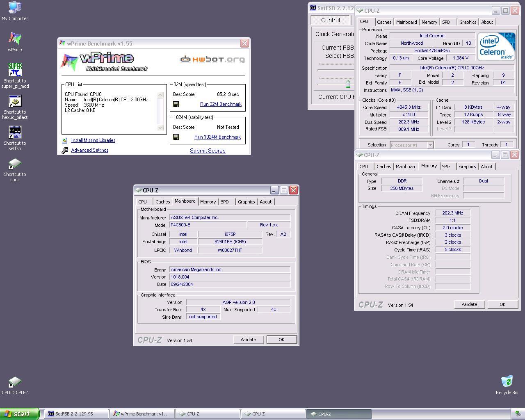This screenshot has width=525, height=420.
Task: Run the 32M Benchmark link
Action: pos(221,104)
